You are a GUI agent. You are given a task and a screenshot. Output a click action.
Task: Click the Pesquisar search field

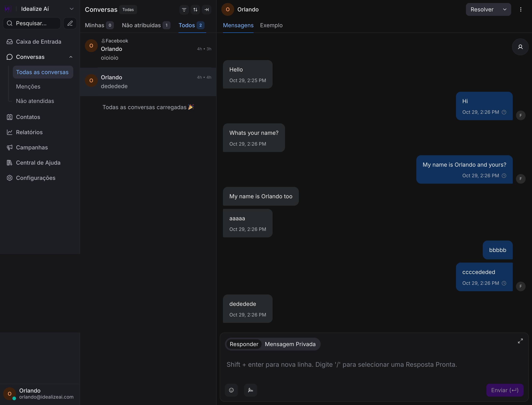(32, 23)
